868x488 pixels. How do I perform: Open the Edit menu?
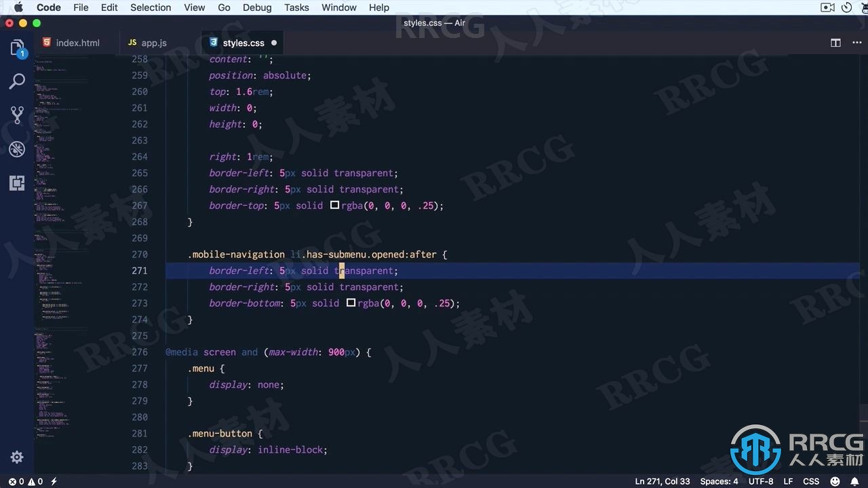pyautogui.click(x=109, y=7)
